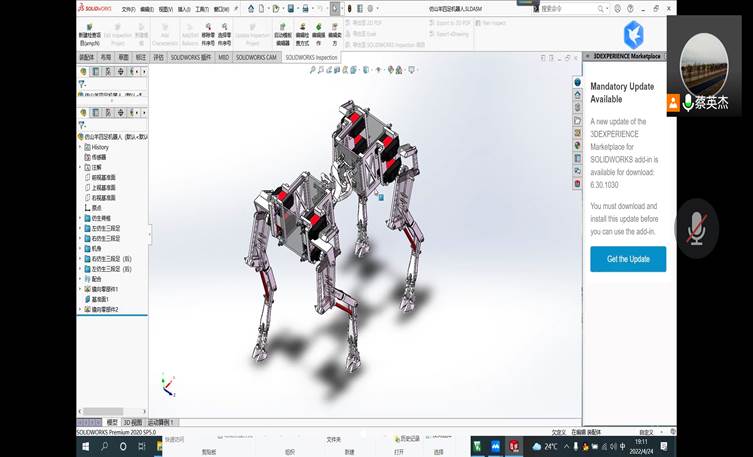Click the Windows Start button
753x457 pixels.
tap(84, 446)
